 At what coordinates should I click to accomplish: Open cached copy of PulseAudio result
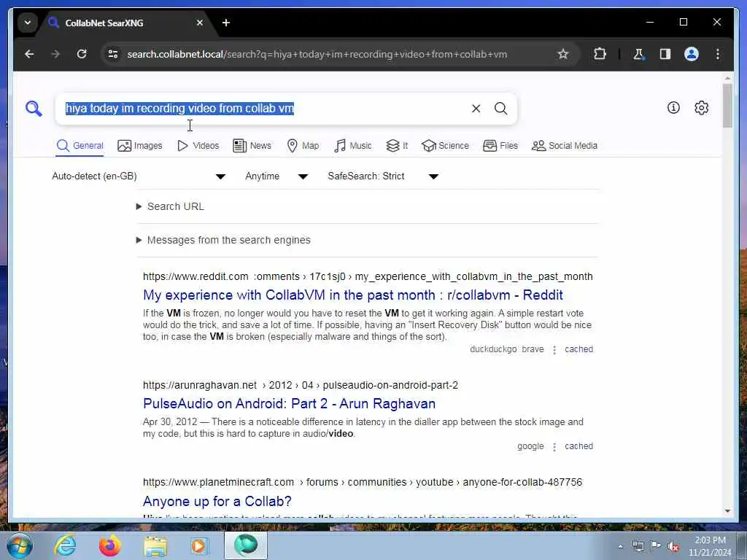point(578,446)
